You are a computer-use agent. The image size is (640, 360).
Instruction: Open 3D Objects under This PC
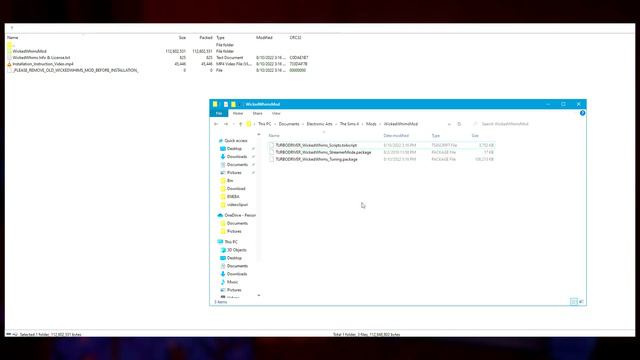point(236,250)
